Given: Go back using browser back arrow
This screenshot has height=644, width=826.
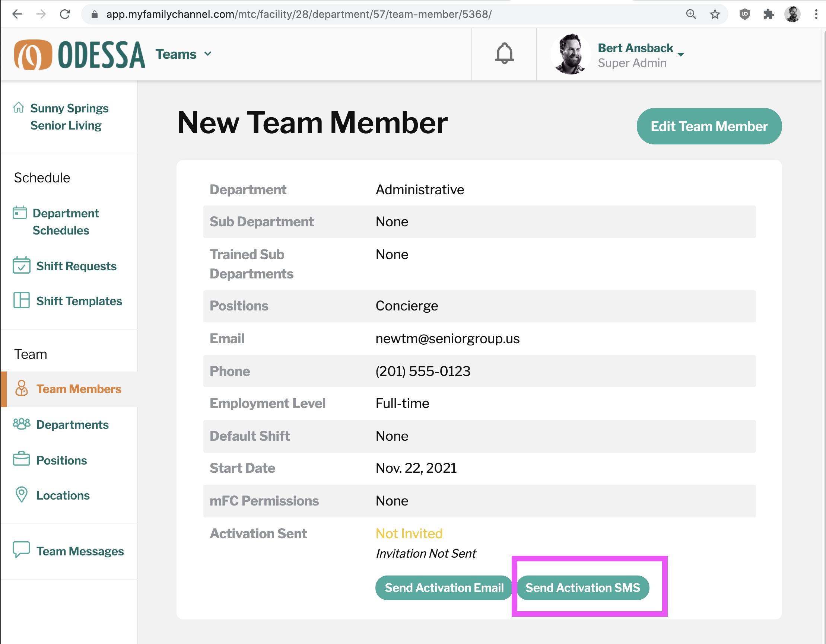Looking at the screenshot, I should point(18,15).
